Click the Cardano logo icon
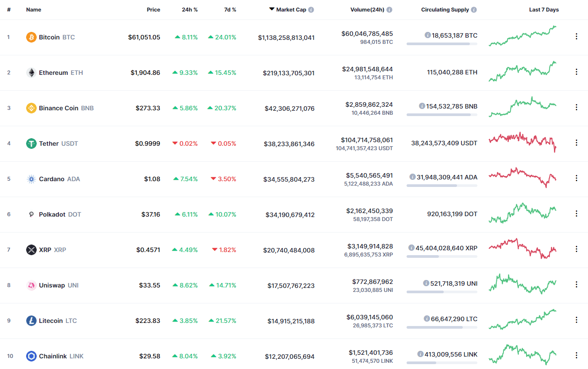 [x=31, y=179]
